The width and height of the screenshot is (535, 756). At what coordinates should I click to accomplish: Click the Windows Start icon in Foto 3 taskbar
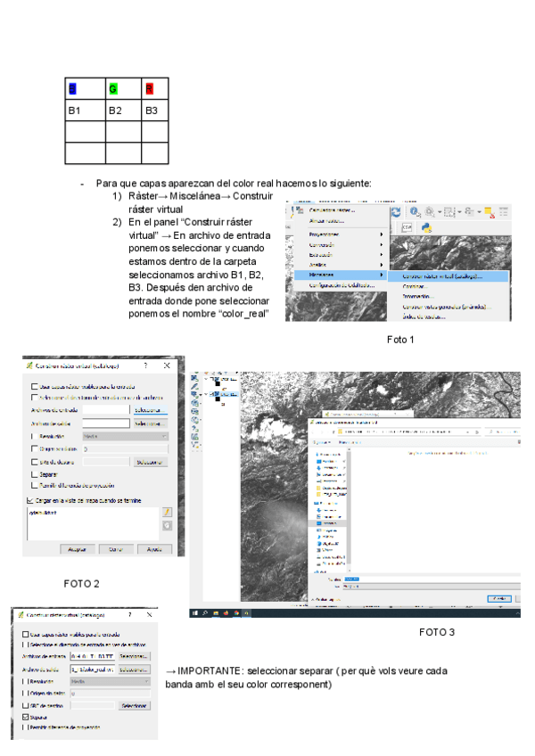pos(195,612)
